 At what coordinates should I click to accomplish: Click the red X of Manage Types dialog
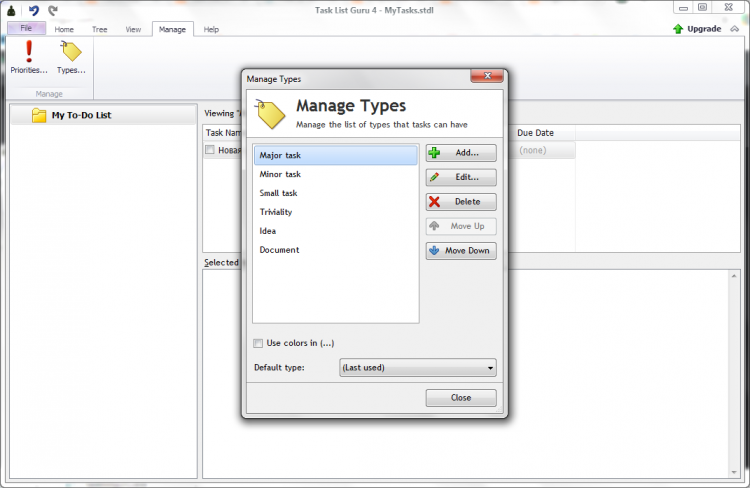[x=487, y=76]
